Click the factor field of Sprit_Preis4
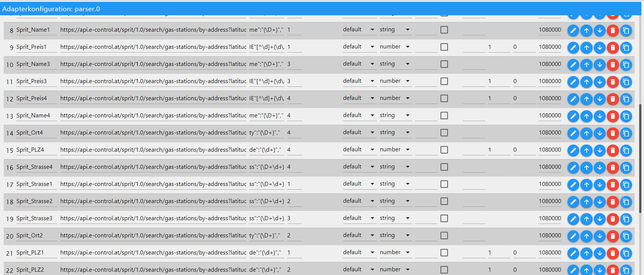 tap(499, 98)
